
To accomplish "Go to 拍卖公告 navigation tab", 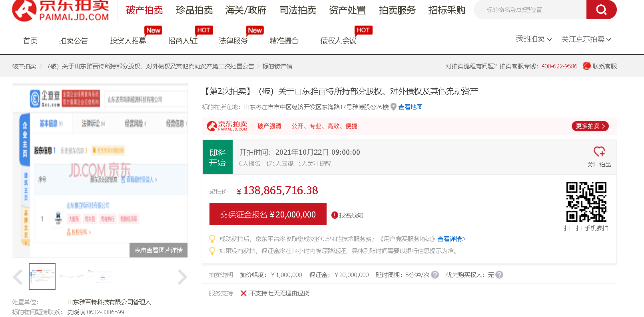I will [74, 41].
